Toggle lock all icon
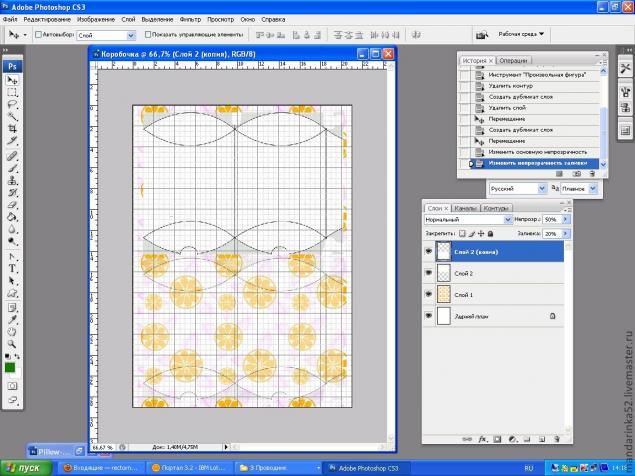The width and height of the screenshot is (635, 476). point(490,234)
